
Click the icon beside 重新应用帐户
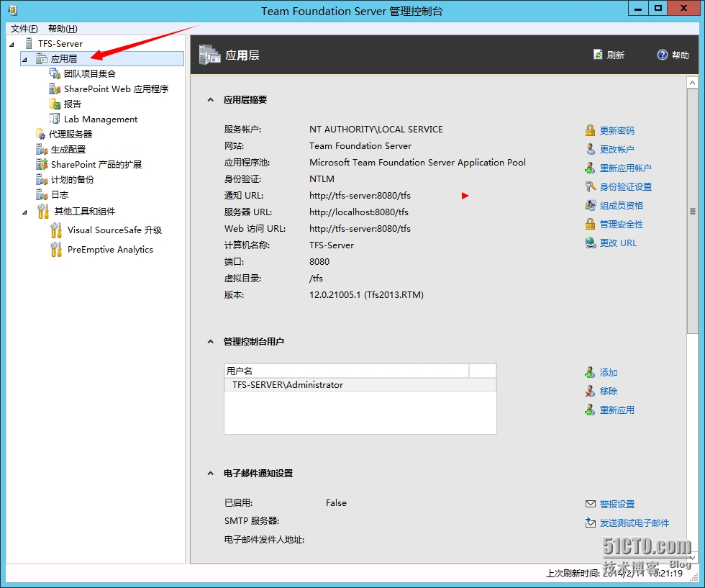591,168
